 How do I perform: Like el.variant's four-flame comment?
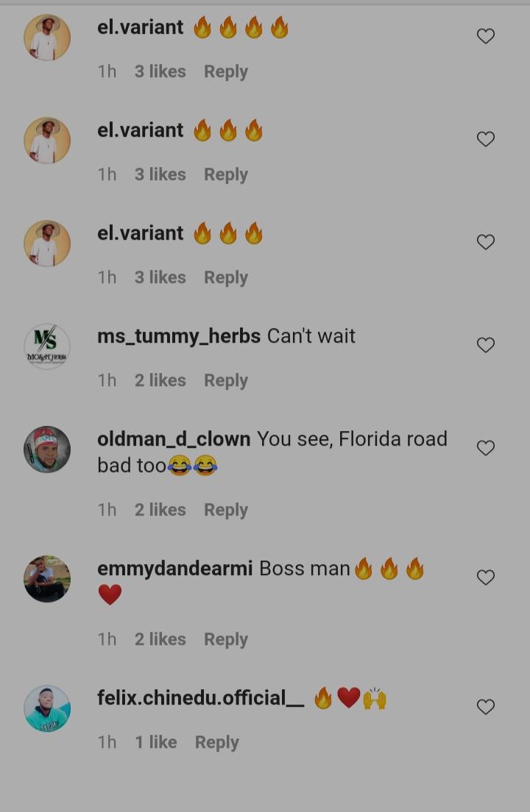pos(485,36)
